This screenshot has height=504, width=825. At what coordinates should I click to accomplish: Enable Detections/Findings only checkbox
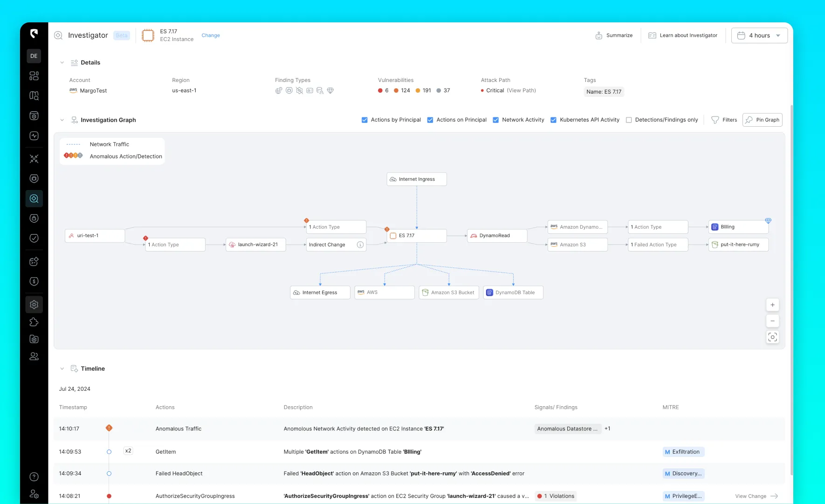pos(629,120)
